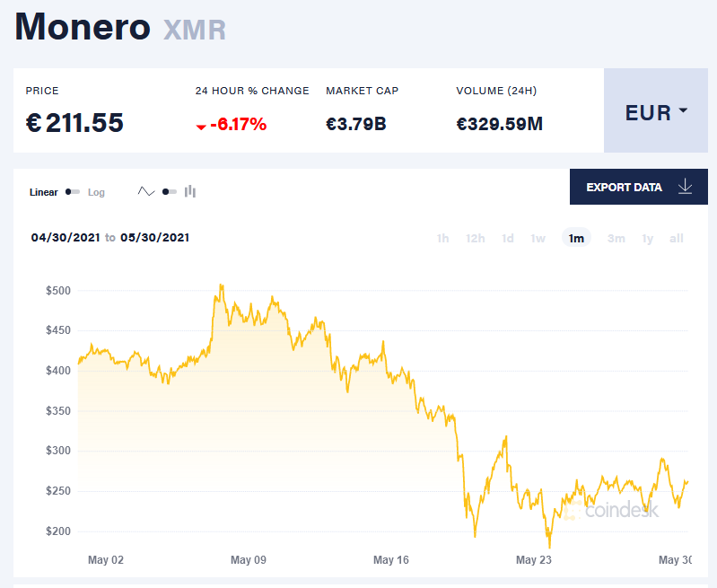Open the EUR currency dropdown
The image size is (717, 588).
656,110
